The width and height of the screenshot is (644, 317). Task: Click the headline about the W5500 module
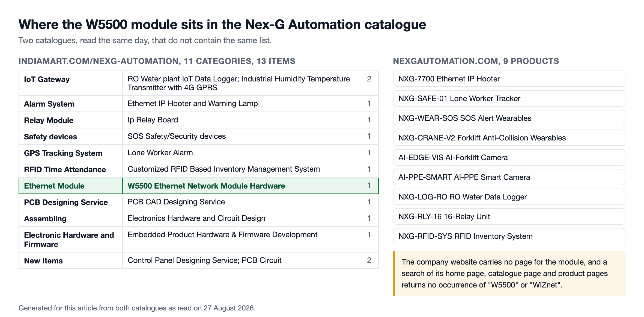(222, 25)
